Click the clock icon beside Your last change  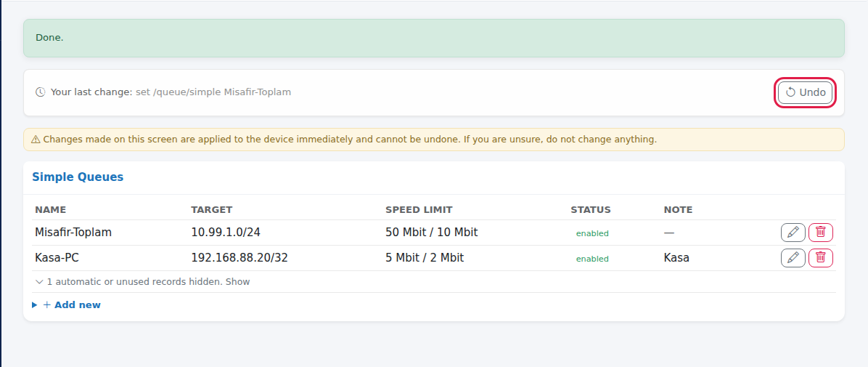coord(41,92)
